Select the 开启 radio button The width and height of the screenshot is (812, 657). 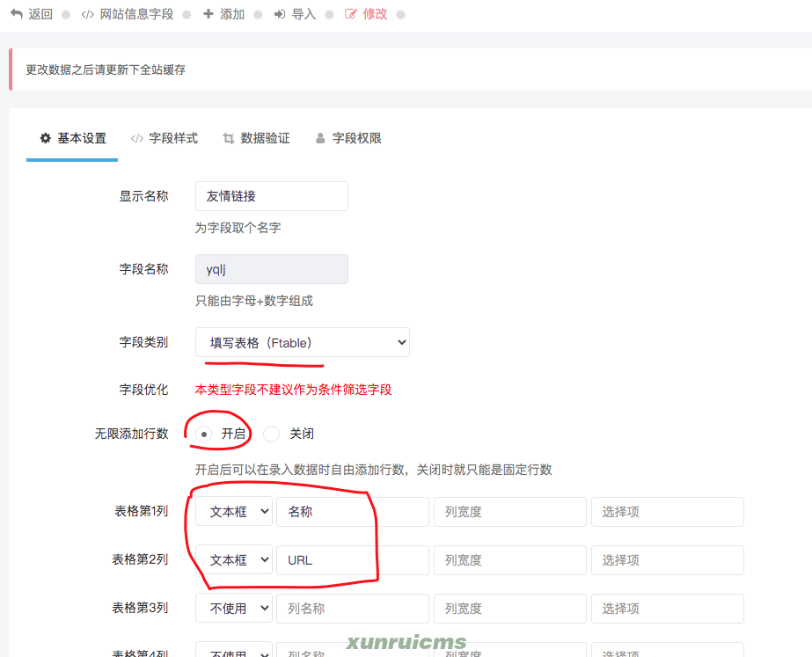click(204, 434)
